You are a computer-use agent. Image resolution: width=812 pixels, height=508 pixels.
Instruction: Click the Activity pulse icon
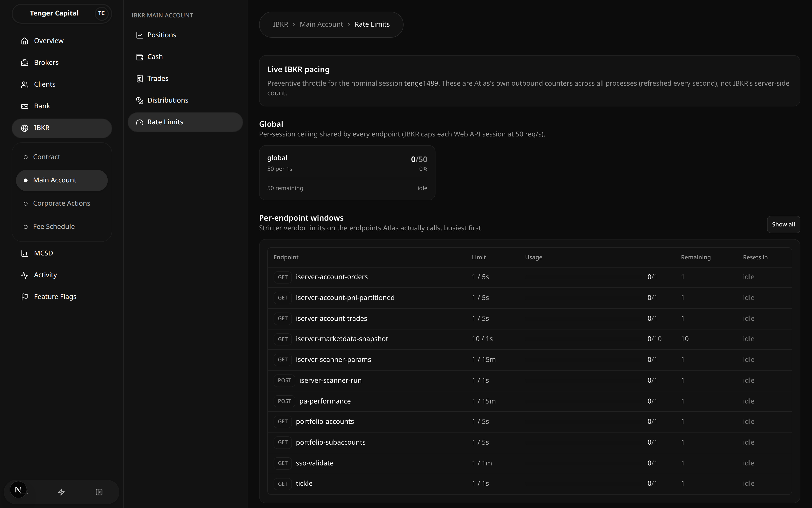[24, 275]
